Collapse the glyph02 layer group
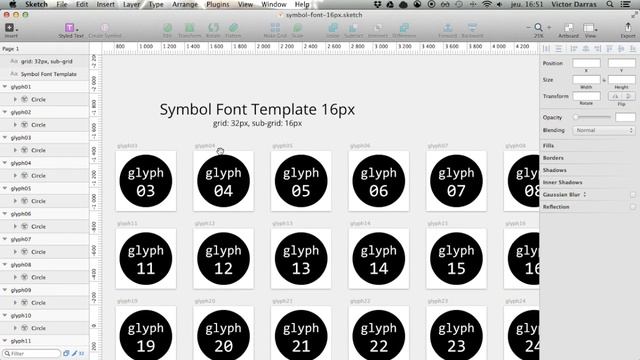 pos(5,112)
